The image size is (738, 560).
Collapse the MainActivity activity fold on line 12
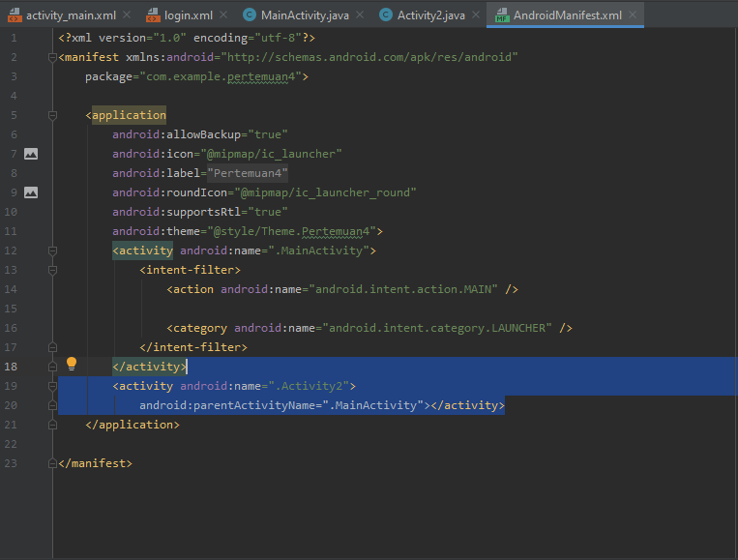click(52, 251)
